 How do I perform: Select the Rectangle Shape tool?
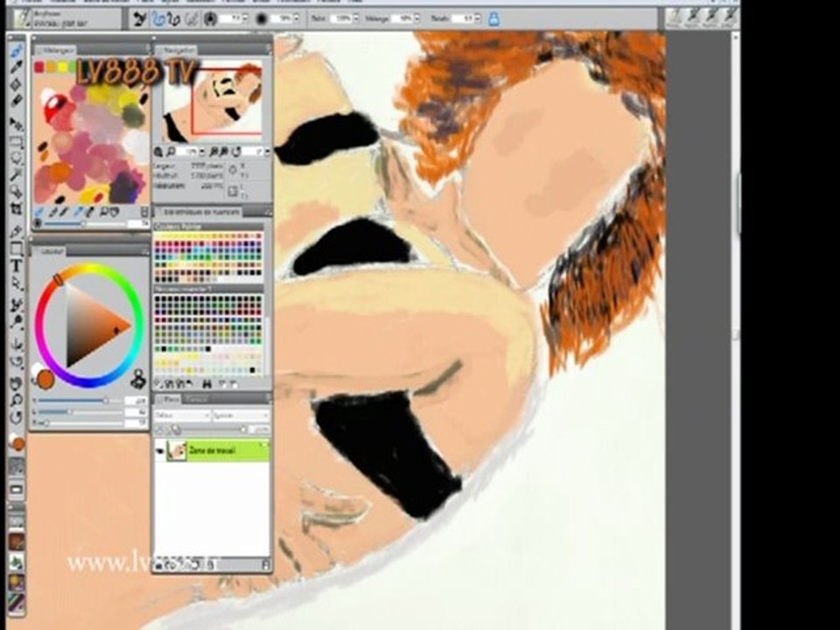[x=17, y=248]
